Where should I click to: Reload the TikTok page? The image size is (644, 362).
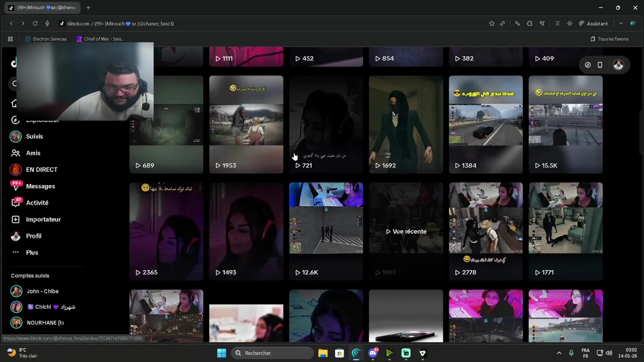coord(35,24)
